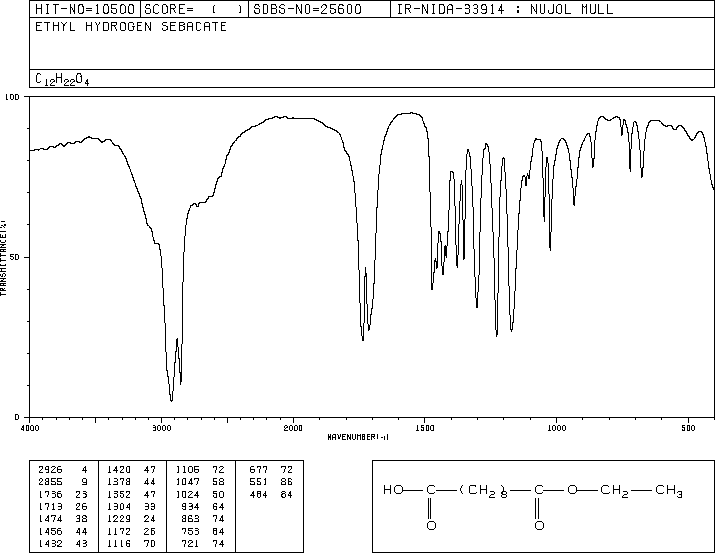Click the terminal CH3 group in the structure
Screen dimensions: 715x553
[x=669, y=491]
